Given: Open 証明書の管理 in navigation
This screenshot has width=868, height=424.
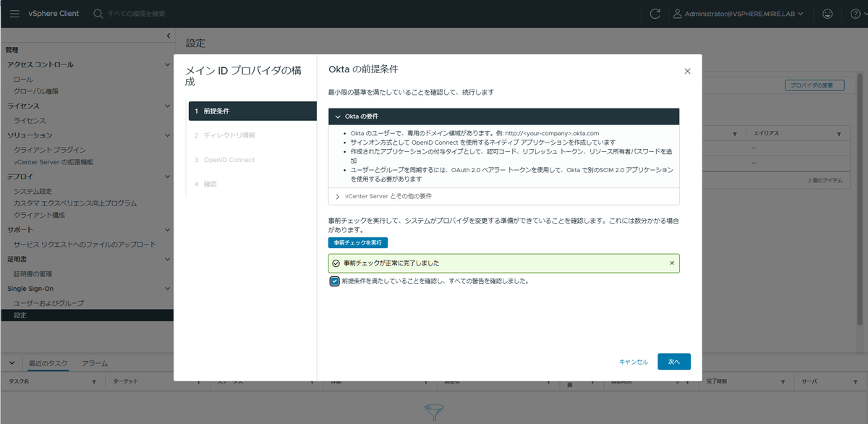Looking at the screenshot, I should (x=33, y=274).
